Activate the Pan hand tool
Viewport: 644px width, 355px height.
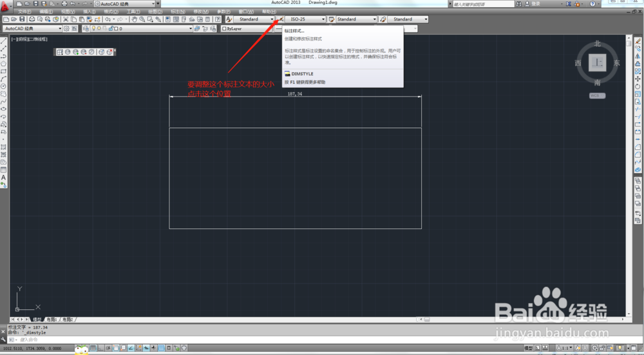pos(134,19)
